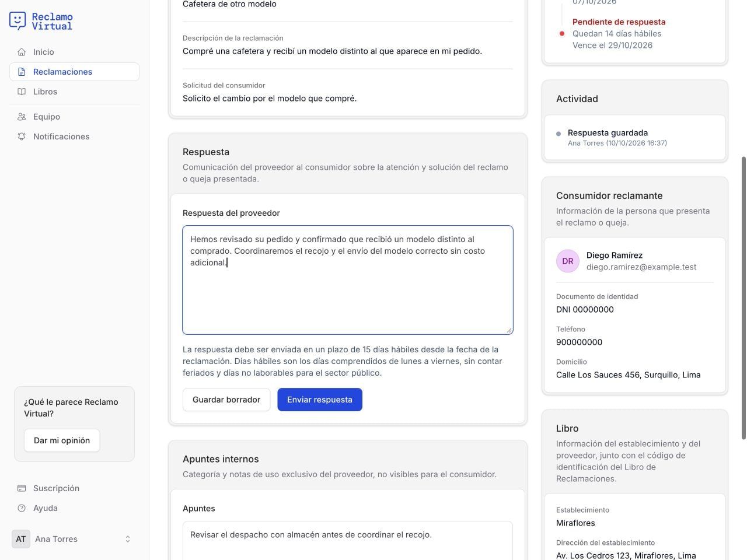Viewport: 747px width, 560px height.
Task: Click the Dar mi opinión button
Action: (x=62, y=440)
